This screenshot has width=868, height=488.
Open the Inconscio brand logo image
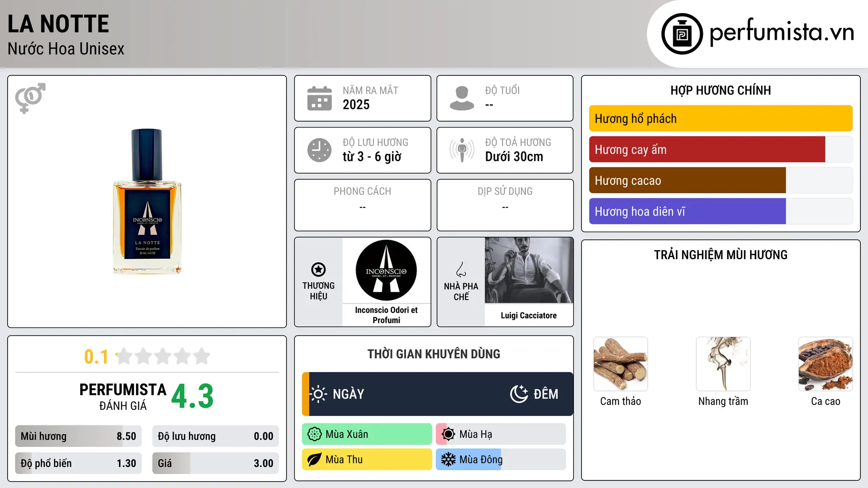tap(386, 270)
